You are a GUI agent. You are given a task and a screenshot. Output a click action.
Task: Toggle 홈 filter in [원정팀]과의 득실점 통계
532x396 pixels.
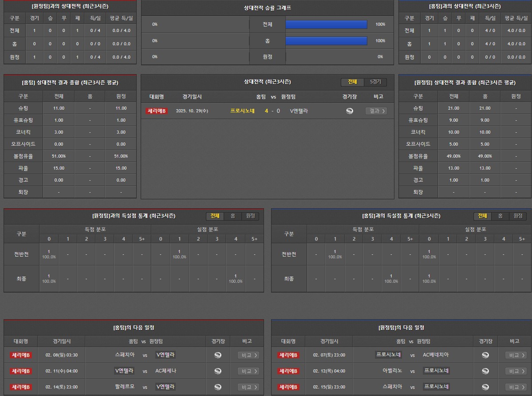coord(233,216)
